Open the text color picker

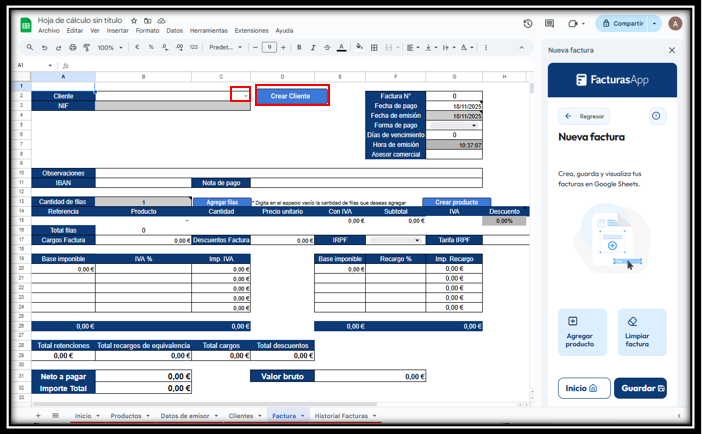pyautogui.click(x=342, y=47)
